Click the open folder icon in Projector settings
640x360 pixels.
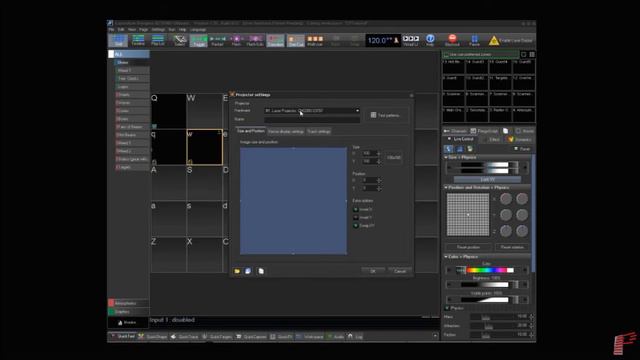[237, 271]
